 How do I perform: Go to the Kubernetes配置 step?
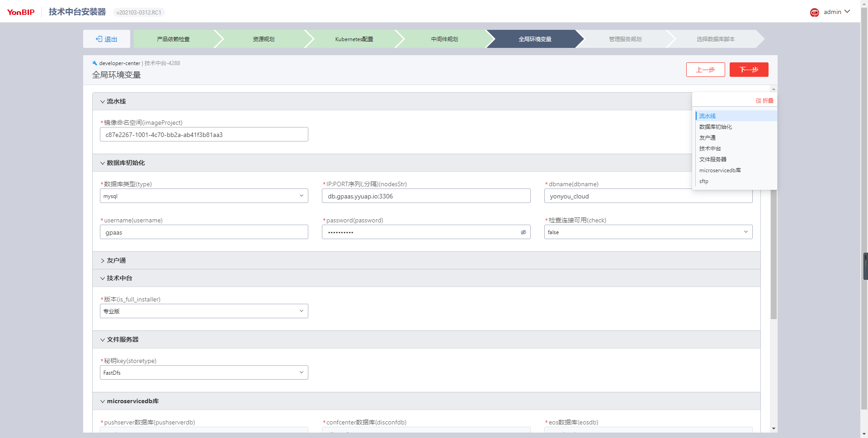point(354,39)
